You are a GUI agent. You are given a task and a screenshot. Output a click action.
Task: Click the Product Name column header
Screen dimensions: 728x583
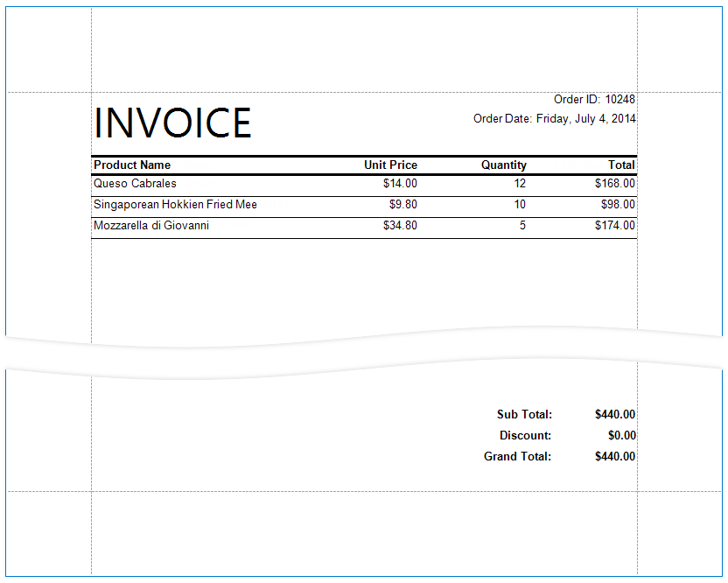point(132,165)
